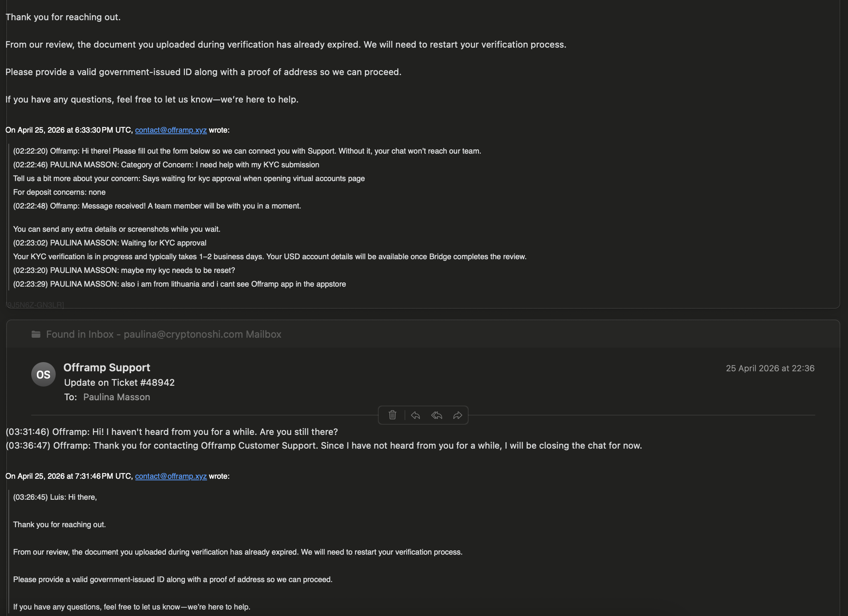Click the 03:36:47 closing the chat message line

click(324, 446)
